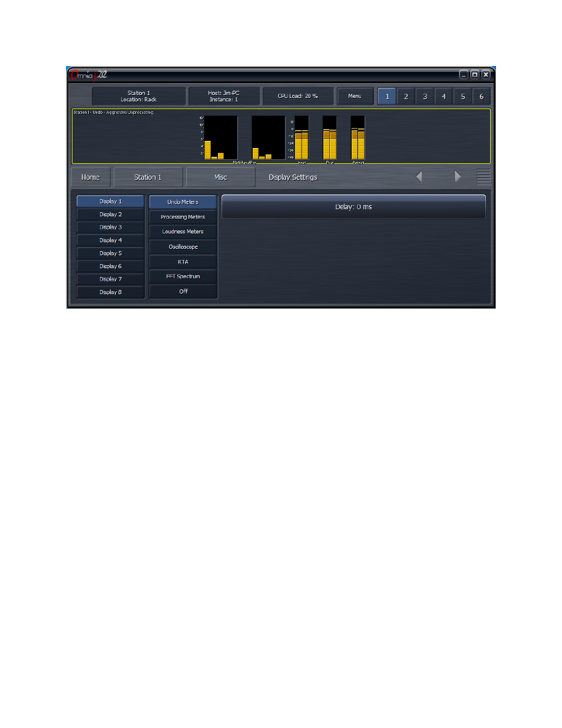
Task: Choose Display 8
Action: tap(111, 292)
